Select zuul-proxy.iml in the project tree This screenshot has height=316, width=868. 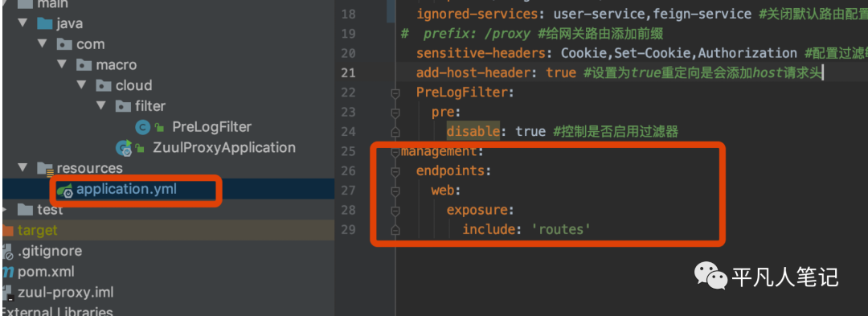[65, 293]
